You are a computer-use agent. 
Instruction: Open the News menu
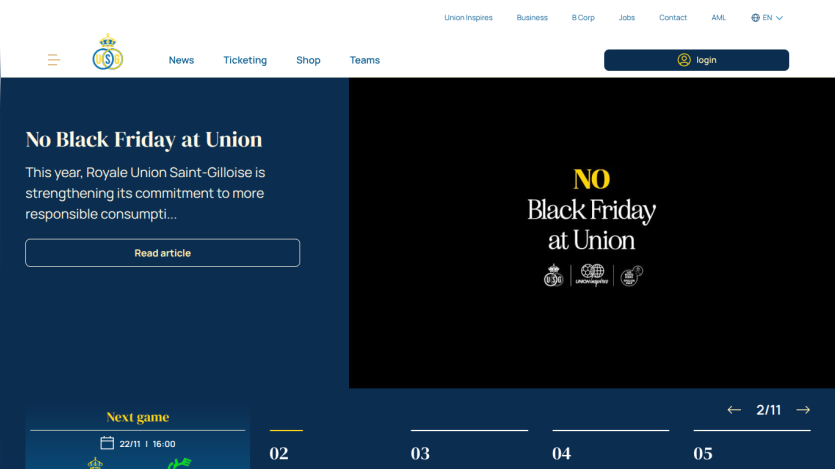coord(181,60)
